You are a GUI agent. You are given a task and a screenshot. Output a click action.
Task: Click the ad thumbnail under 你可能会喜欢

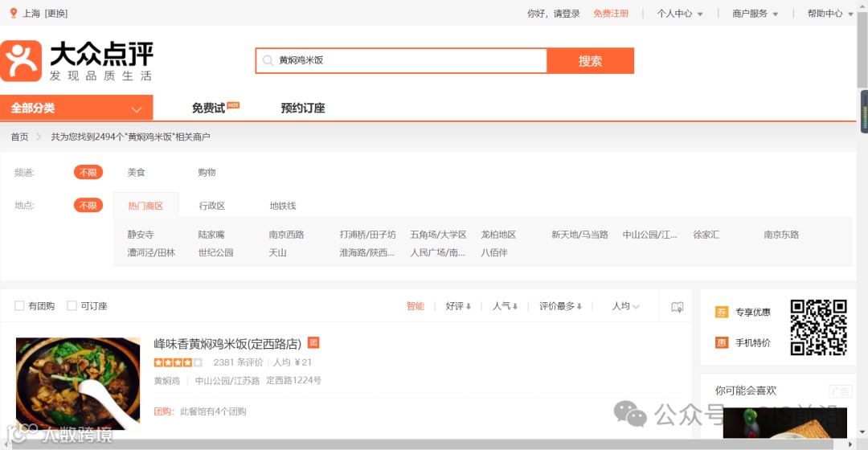tap(785, 423)
